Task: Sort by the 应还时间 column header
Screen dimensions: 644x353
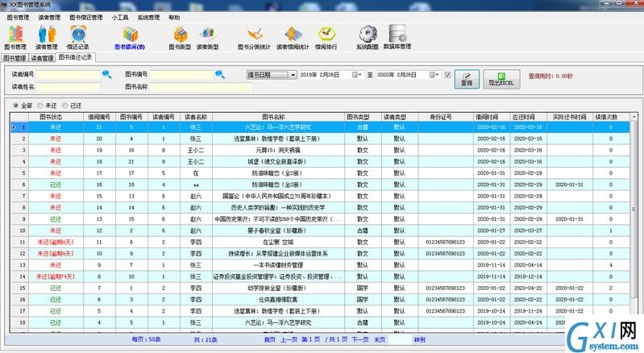Action: (529, 117)
